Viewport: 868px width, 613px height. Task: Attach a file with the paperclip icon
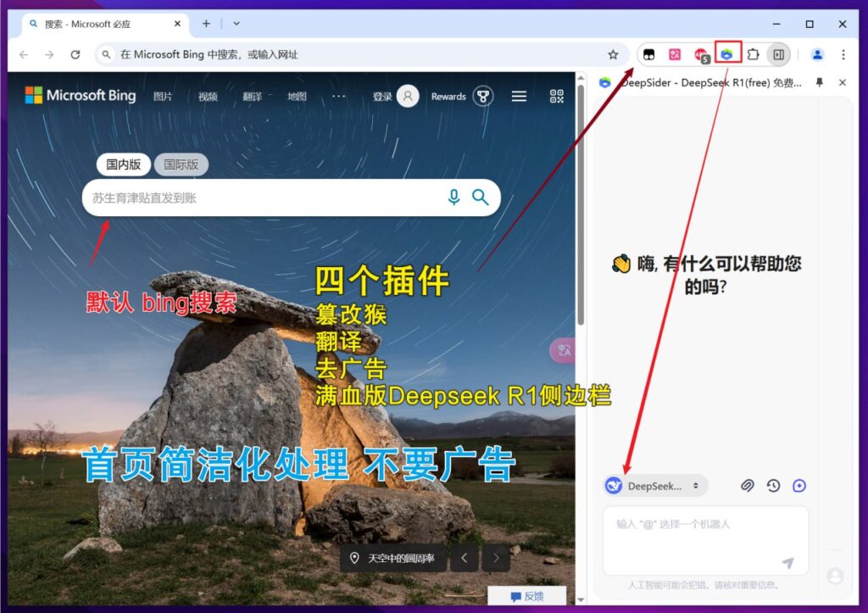(x=748, y=486)
